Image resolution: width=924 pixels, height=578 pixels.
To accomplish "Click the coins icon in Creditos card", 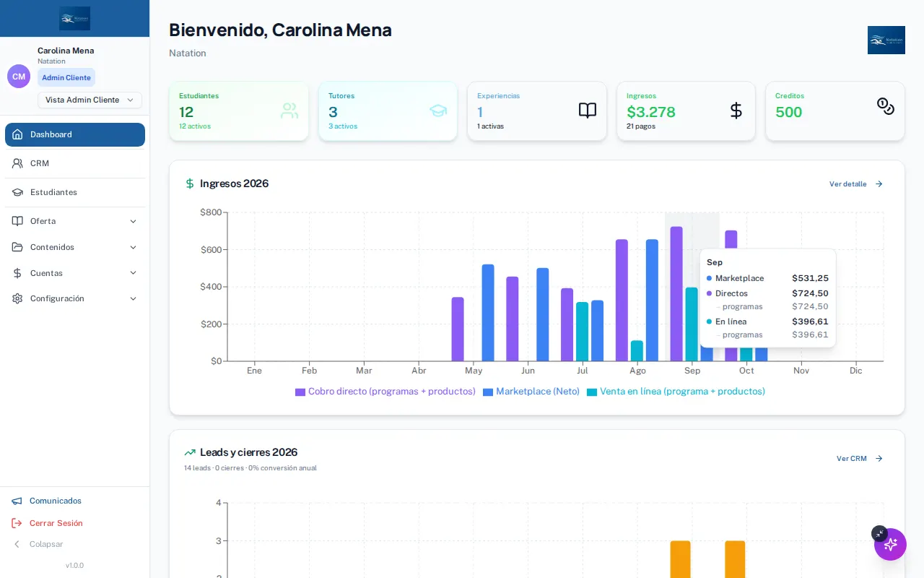I will pos(886,106).
